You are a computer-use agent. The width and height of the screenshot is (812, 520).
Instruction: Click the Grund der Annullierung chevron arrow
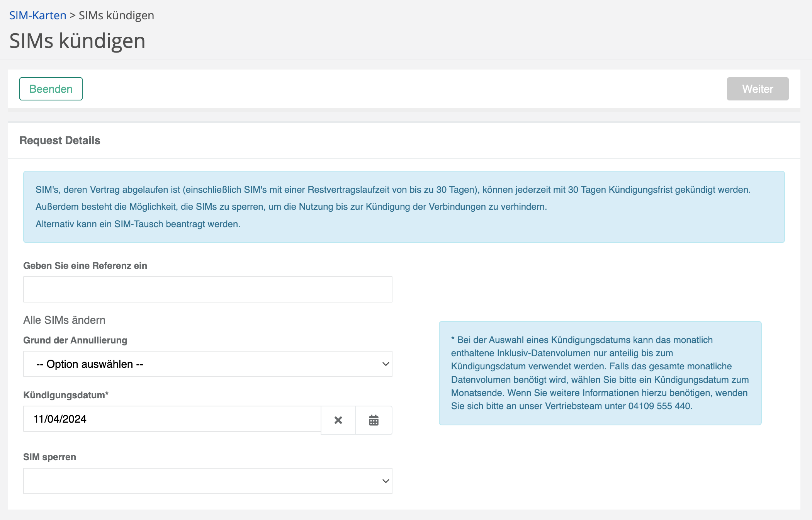(x=385, y=364)
